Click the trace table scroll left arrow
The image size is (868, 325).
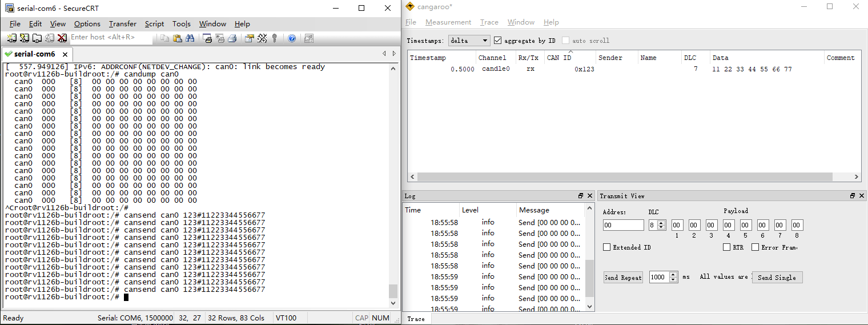tap(413, 177)
